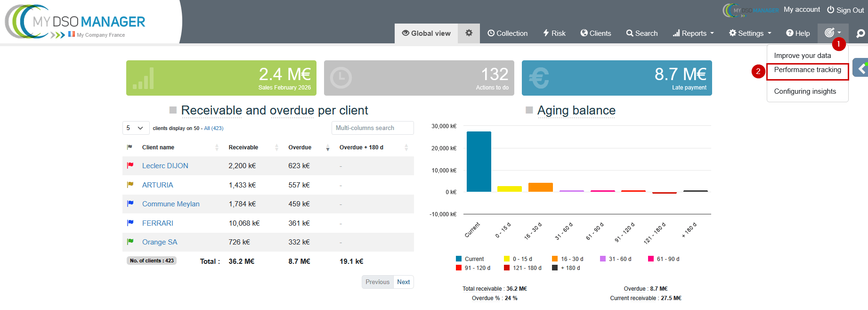Viewport: 868px width, 310px height.
Task: Expand the blue side panel arrow tab
Action: pyautogui.click(x=861, y=68)
